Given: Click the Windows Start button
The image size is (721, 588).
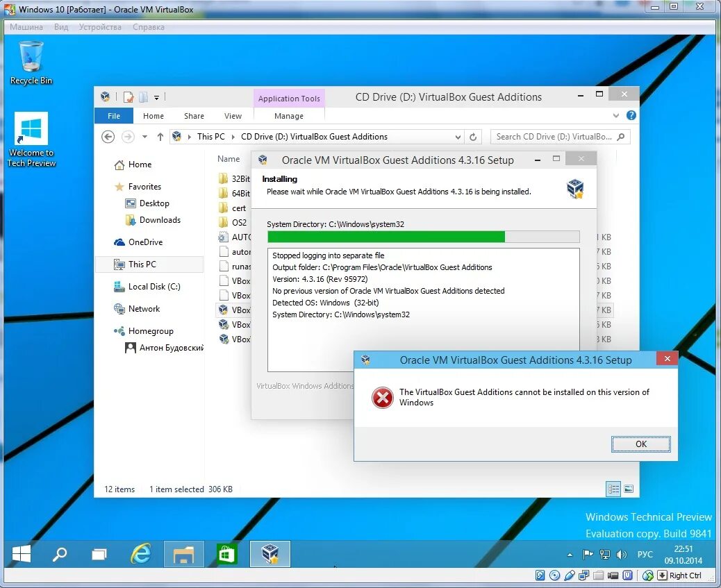Looking at the screenshot, I should point(21,554).
